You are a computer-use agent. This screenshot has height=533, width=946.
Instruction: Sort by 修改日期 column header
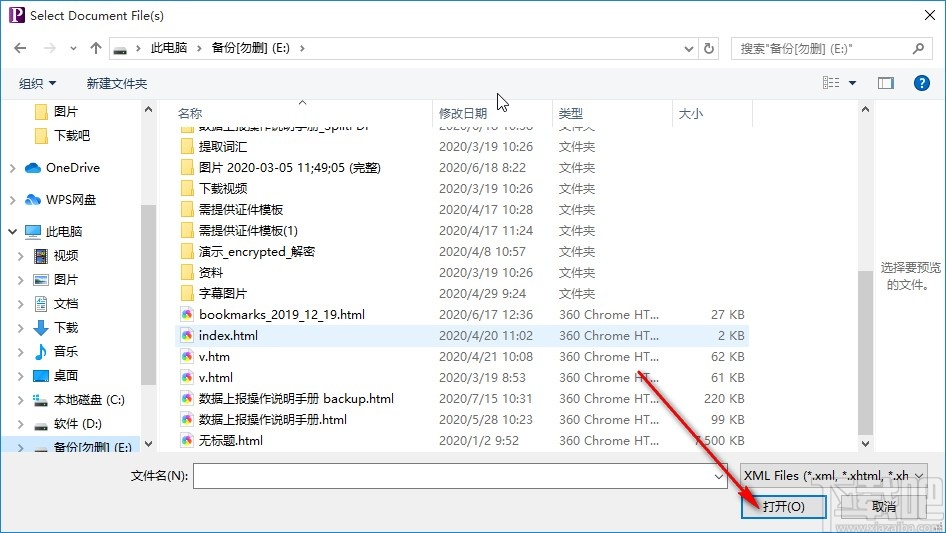click(463, 113)
